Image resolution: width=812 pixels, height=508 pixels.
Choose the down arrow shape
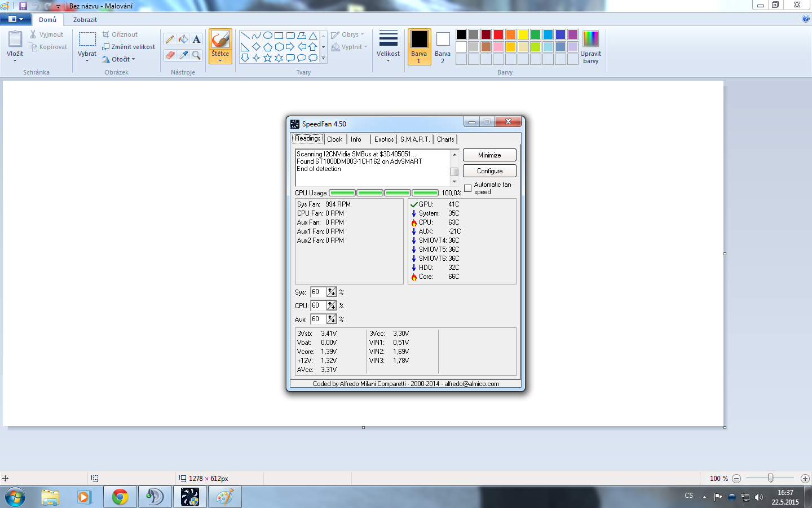pyautogui.click(x=245, y=58)
